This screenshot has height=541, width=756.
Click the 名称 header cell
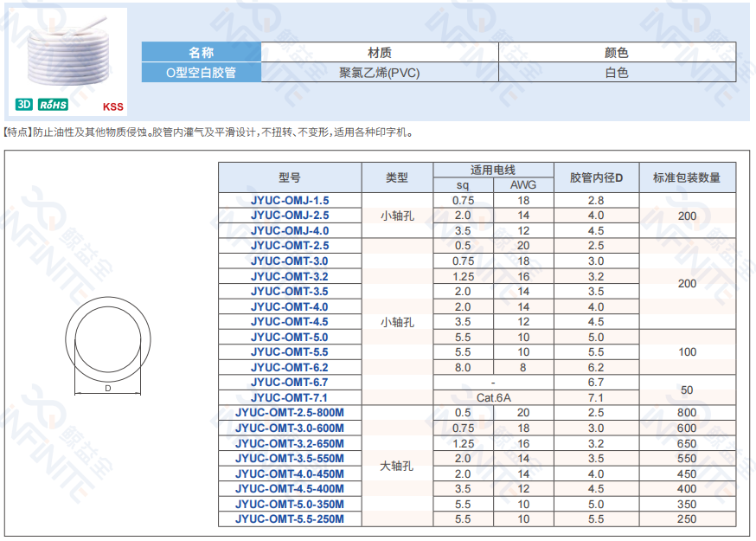coord(201,52)
